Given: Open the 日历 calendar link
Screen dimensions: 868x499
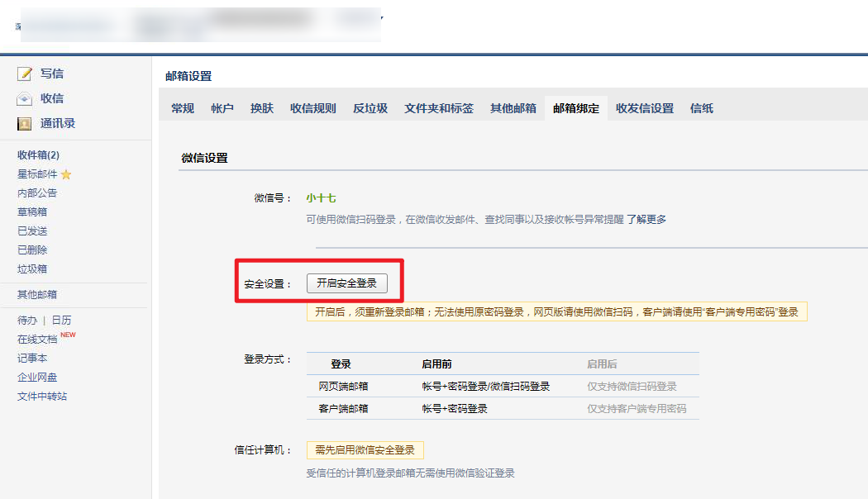Looking at the screenshot, I should click(x=61, y=321).
